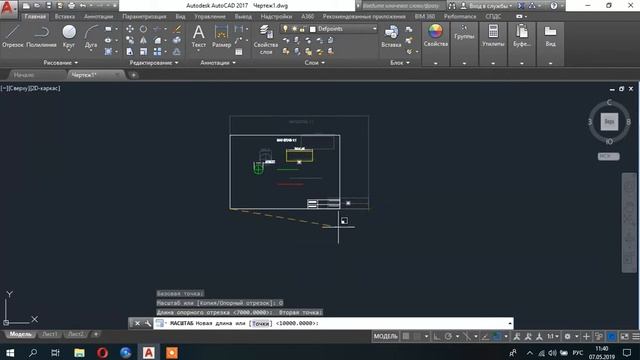This screenshot has height=360, width=640.
Task: Expand the Аннотации panel
Action: [x=218, y=62]
